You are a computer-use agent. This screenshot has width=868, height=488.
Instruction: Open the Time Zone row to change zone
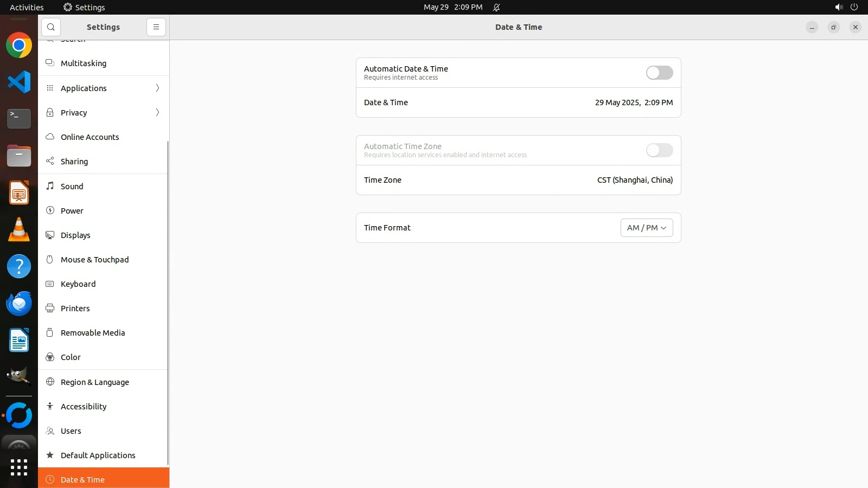pyautogui.click(x=518, y=180)
